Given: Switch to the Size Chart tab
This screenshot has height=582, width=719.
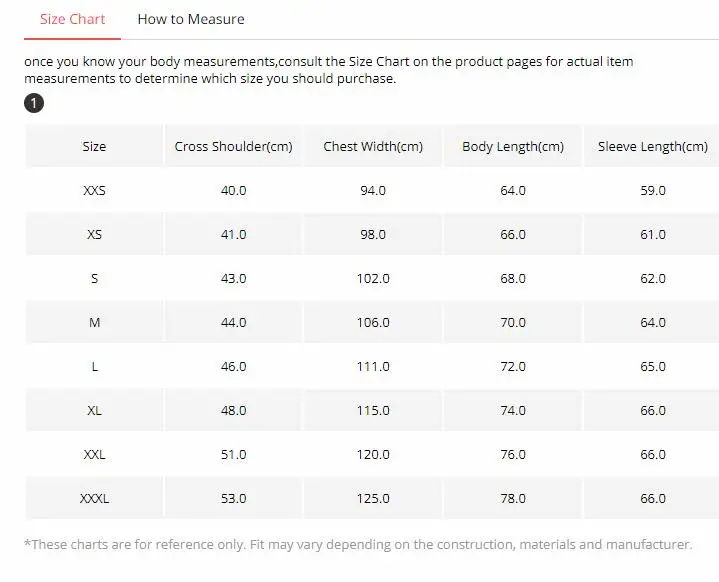Looking at the screenshot, I should click(72, 19).
